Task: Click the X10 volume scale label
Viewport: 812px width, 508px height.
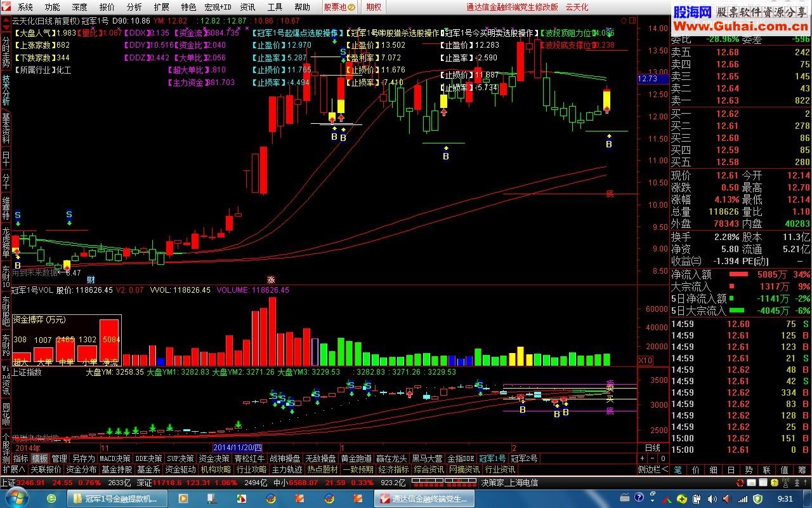Action: click(x=645, y=361)
